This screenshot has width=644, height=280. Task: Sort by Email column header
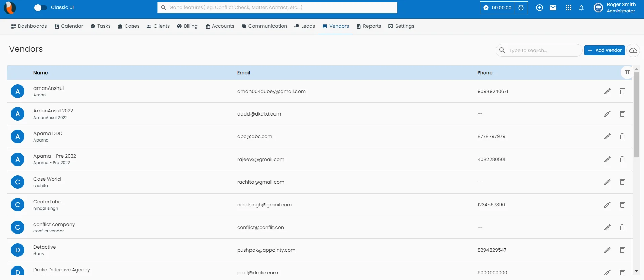pyautogui.click(x=244, y=73)
